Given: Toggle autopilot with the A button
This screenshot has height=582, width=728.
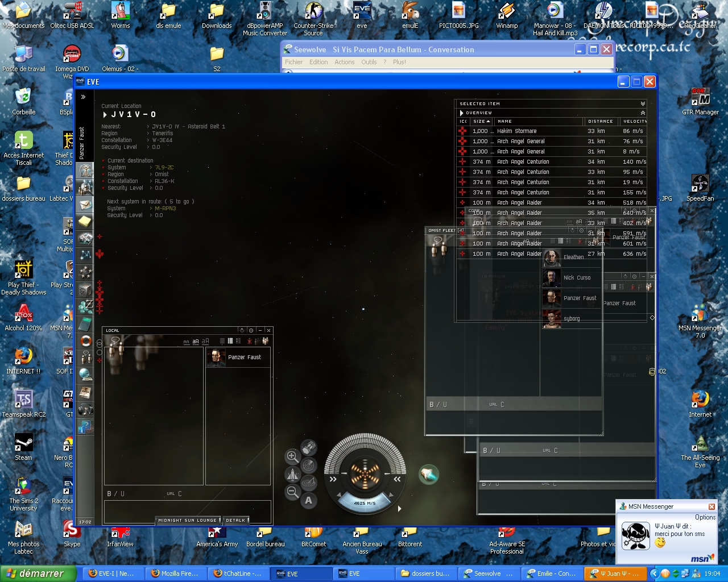Looking at the screenshot, I should pos(309,500).
